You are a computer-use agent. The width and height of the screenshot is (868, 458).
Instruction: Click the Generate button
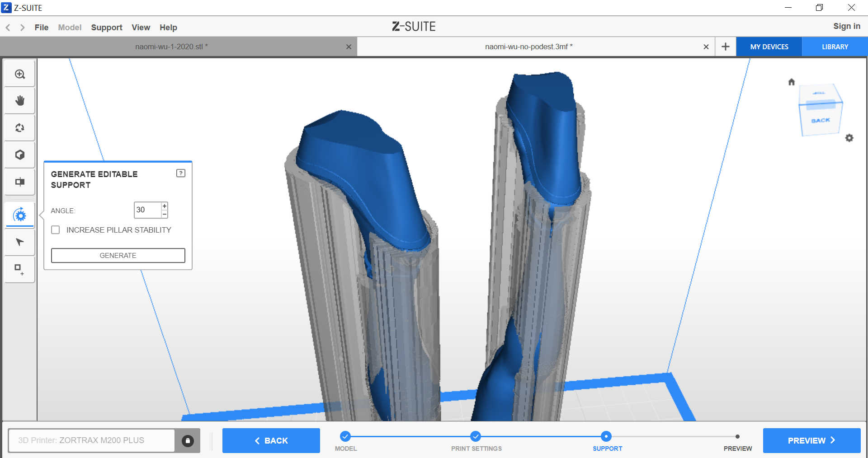(118, 255)
